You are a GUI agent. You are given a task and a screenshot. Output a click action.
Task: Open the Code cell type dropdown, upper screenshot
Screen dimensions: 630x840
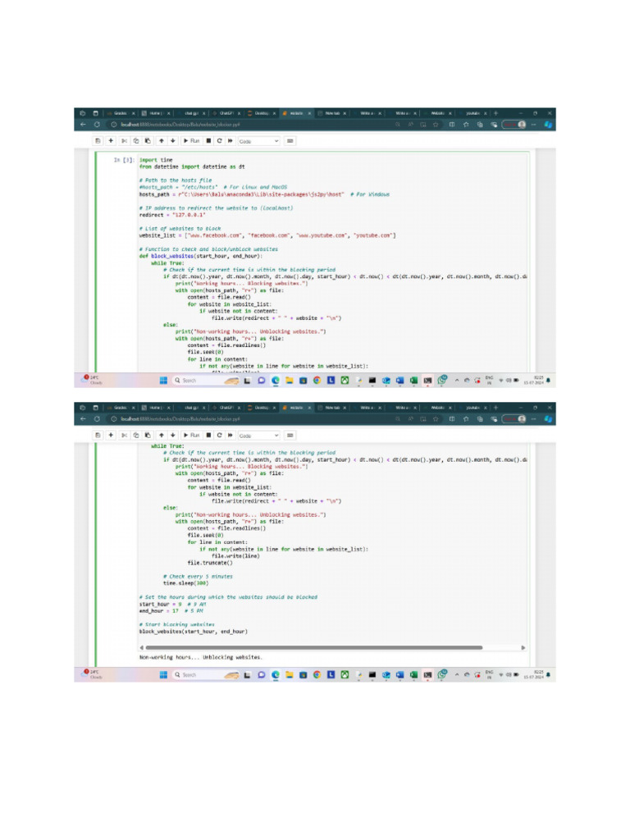pyautogui.click(x=258, y=141)
